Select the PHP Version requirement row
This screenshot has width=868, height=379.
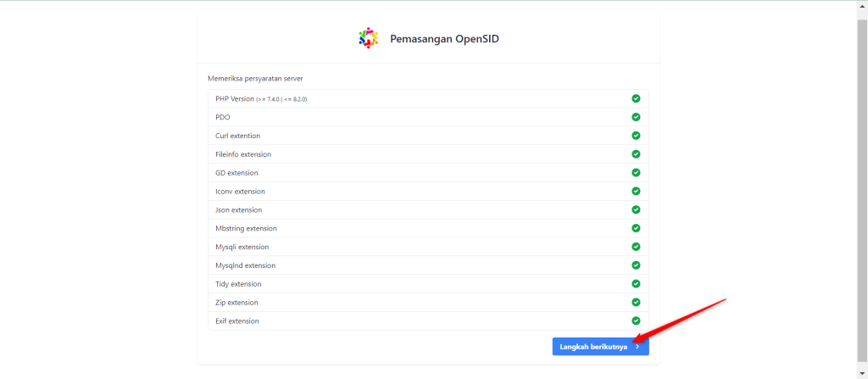[428, 98]
